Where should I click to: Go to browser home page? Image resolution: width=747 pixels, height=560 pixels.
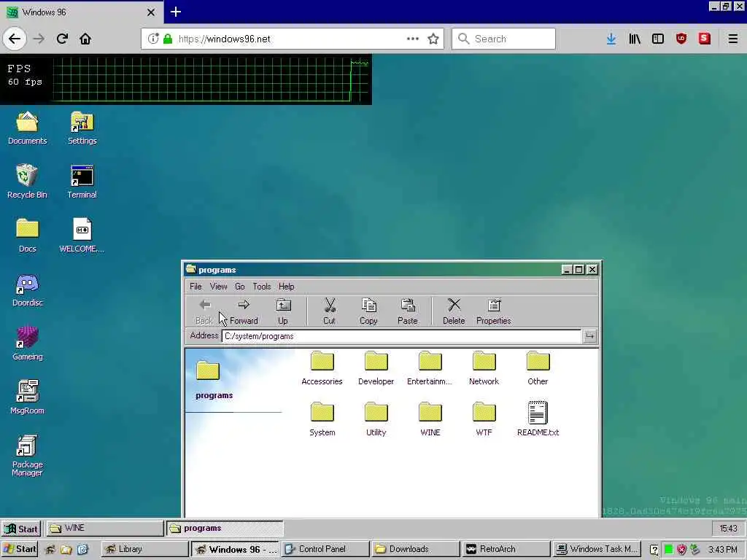tap(85, 39)
